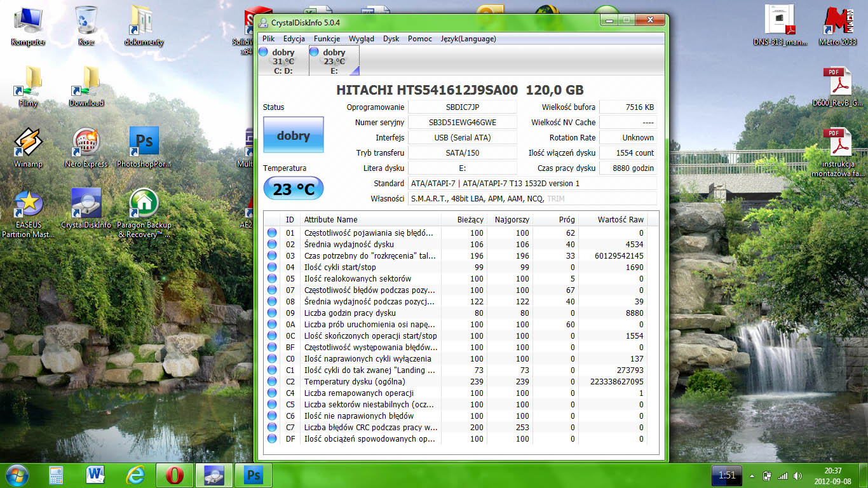Select the 'Liczba godzin pracy dysku' row
Screen dimensions: 868x488
[x=455, y=313]
